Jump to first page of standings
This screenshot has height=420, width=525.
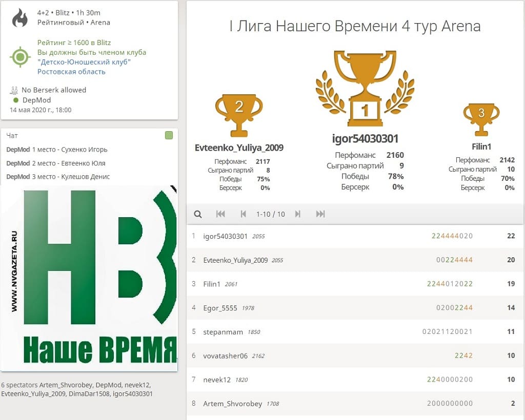coord(220,214)
